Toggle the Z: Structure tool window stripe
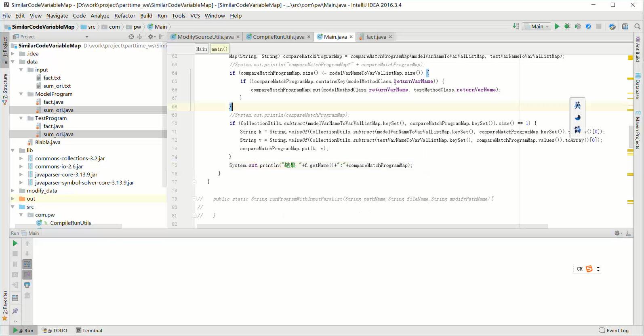This screenshot has width=644, height=336. pyautogui.click(x=5, y=89)
